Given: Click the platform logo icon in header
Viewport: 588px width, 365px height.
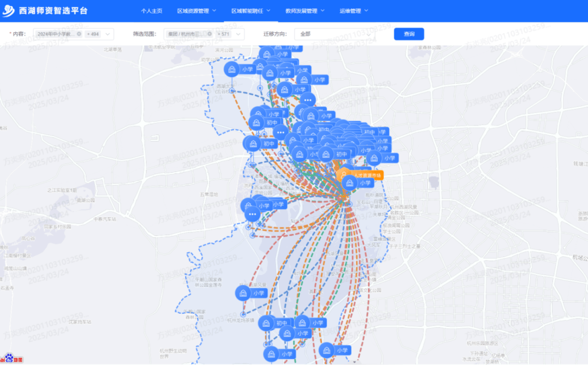Looking at the screenshot, I should pos(9,11).
